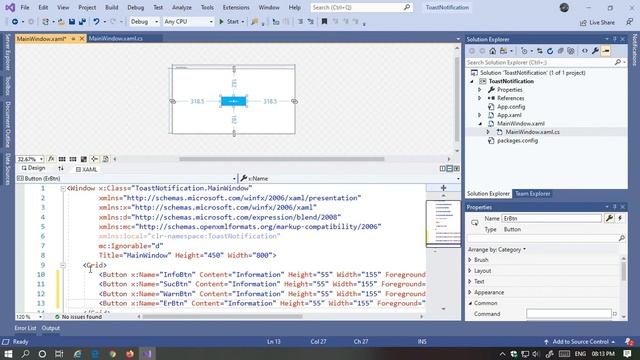This screenshot has width=640, height=360.
Task: Open the Toolbox side panel
Action: tap(7, 86)
